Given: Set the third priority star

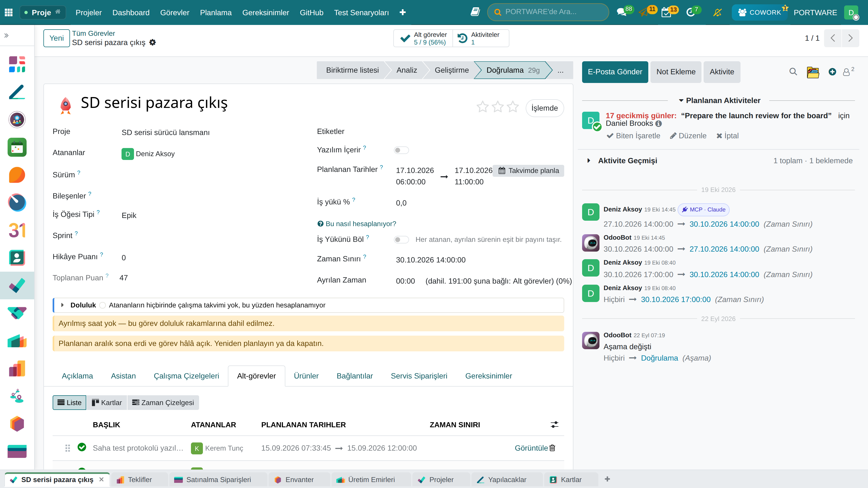Looking at the screenshot, I should coord(513,107).
